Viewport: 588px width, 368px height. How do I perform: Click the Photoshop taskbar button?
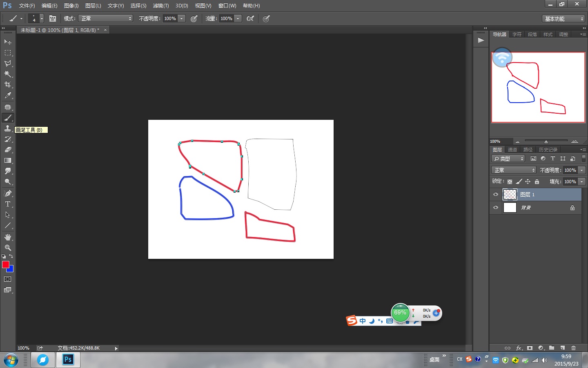(68, 360)
